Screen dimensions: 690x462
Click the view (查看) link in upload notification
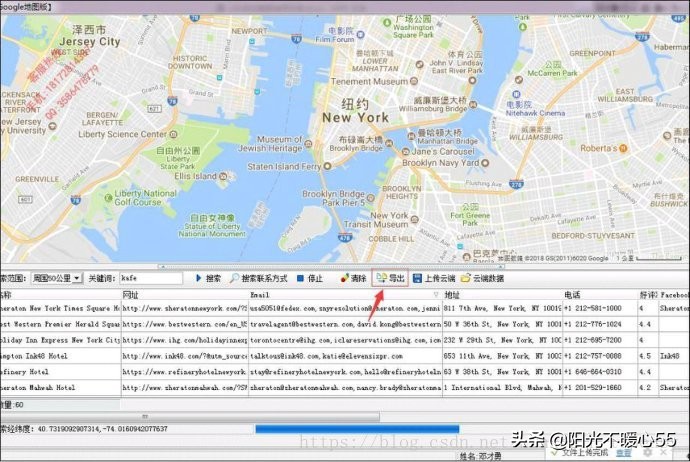[x=623, y=452]
